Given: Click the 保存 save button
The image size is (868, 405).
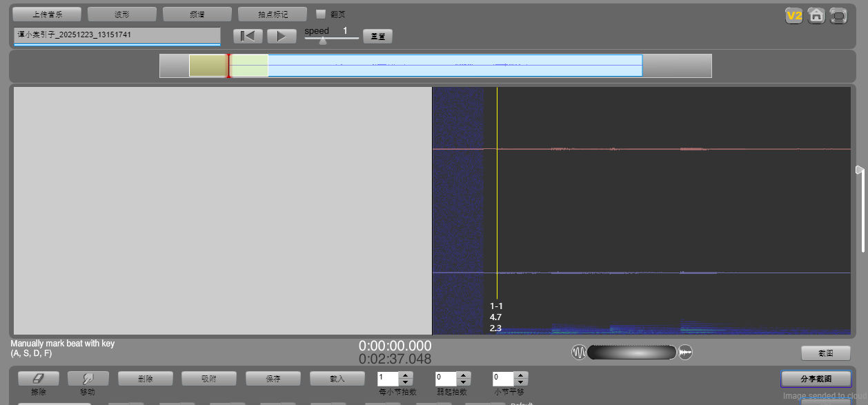Looking at the screenshot, I should pyautogui.click(x=273, y=379).
